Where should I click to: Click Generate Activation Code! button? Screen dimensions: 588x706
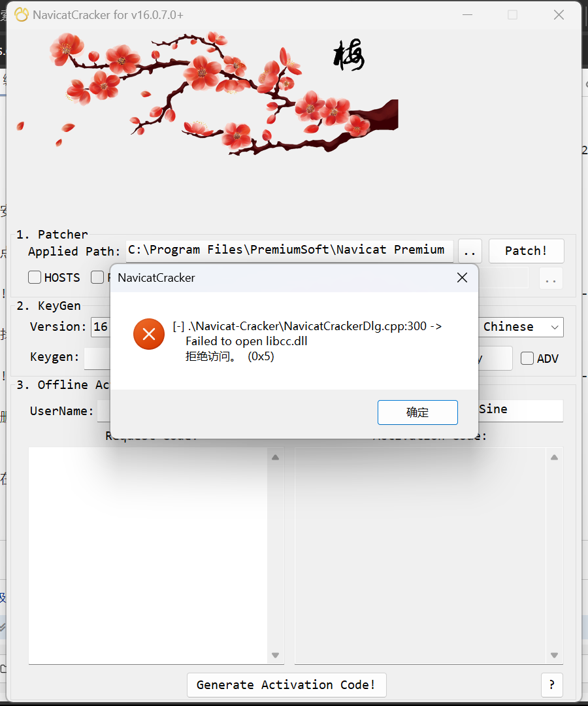287,685
